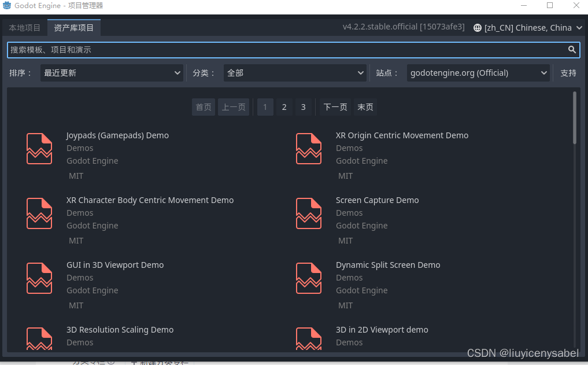Image resolution: width=588 pixels, height=365 pixels.
Task: Click the Dynamic Split Screen Demo icon
Action: pyautogui.click(x=309, y=278)
